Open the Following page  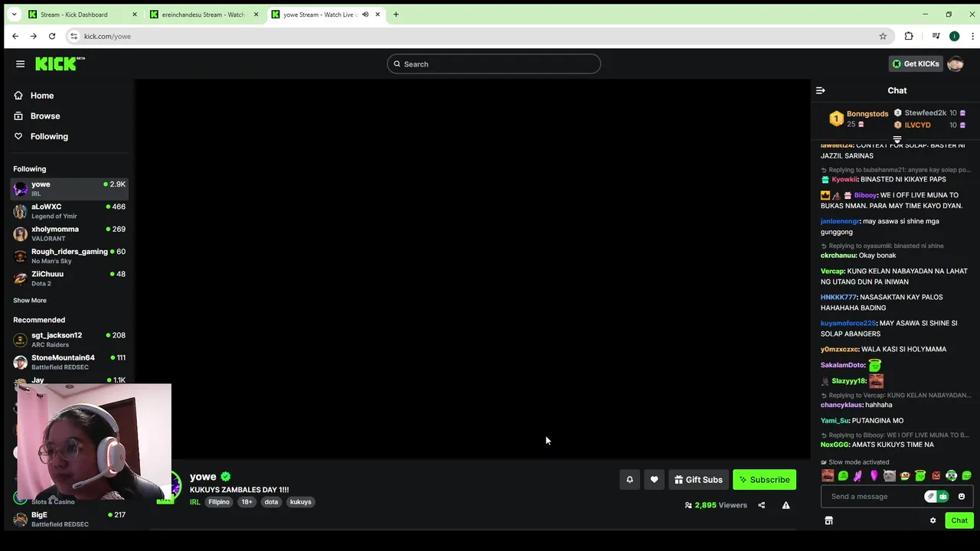coord(49,136)
